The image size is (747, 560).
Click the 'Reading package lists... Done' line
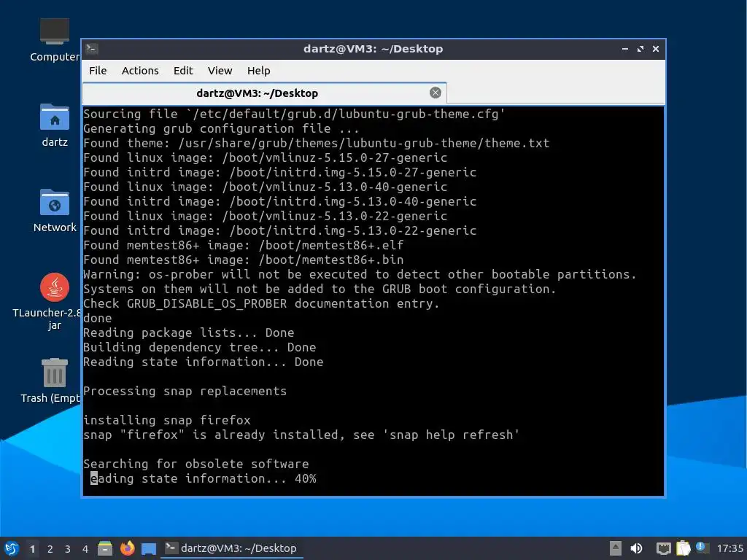pos(189,332)
